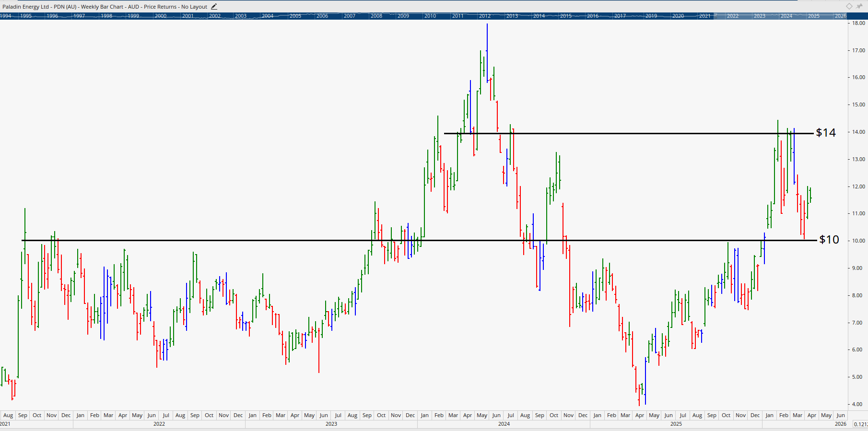Image resolution: width=868 pixels, height=431 pixels.
Task: Click the first Aug month label on date axis
Action: coord(8,415)
